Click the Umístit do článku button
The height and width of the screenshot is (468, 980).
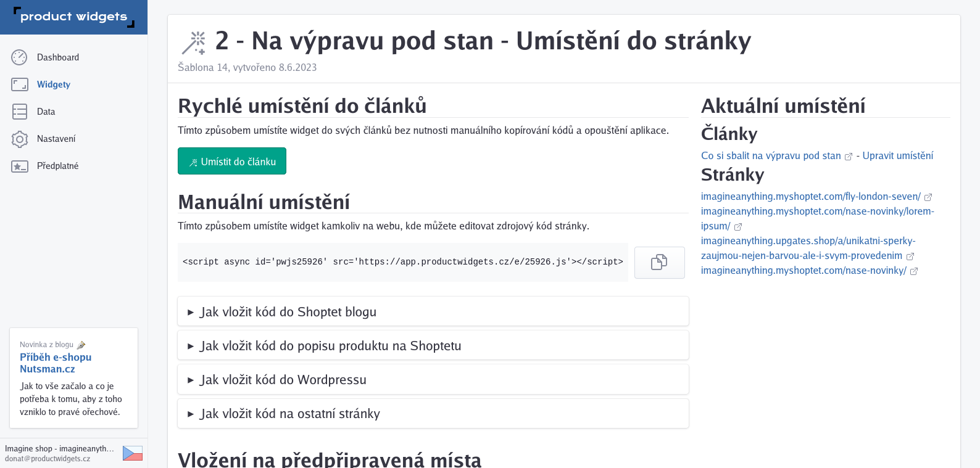pos(232,161)
